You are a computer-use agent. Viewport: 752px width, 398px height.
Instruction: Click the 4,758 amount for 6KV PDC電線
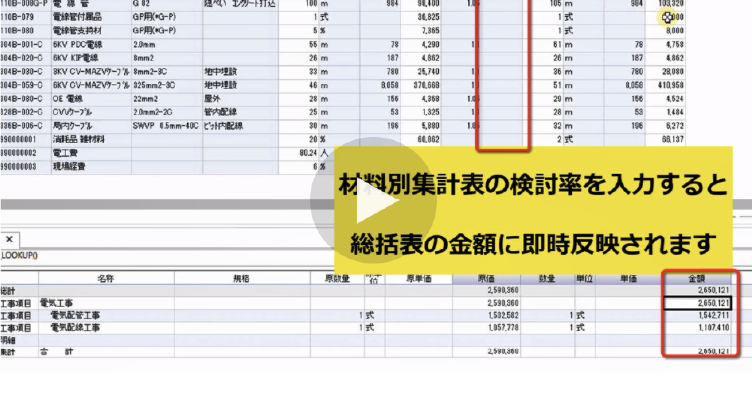click(665, 44)
